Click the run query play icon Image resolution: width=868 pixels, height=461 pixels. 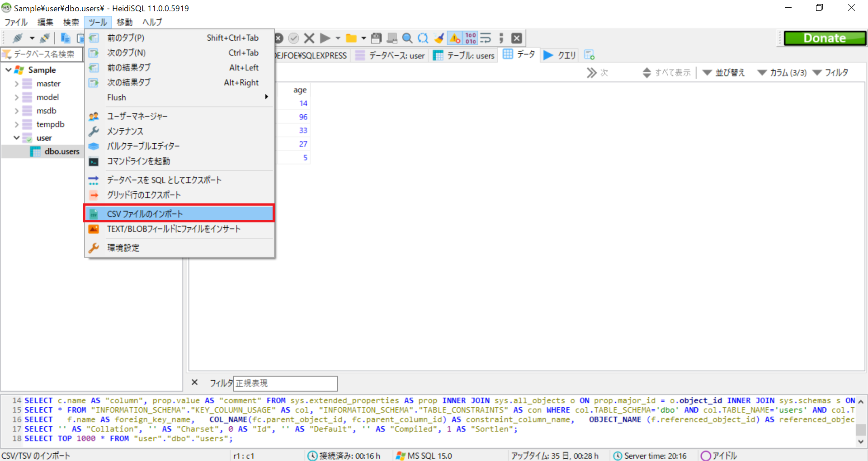coord(325,38)
